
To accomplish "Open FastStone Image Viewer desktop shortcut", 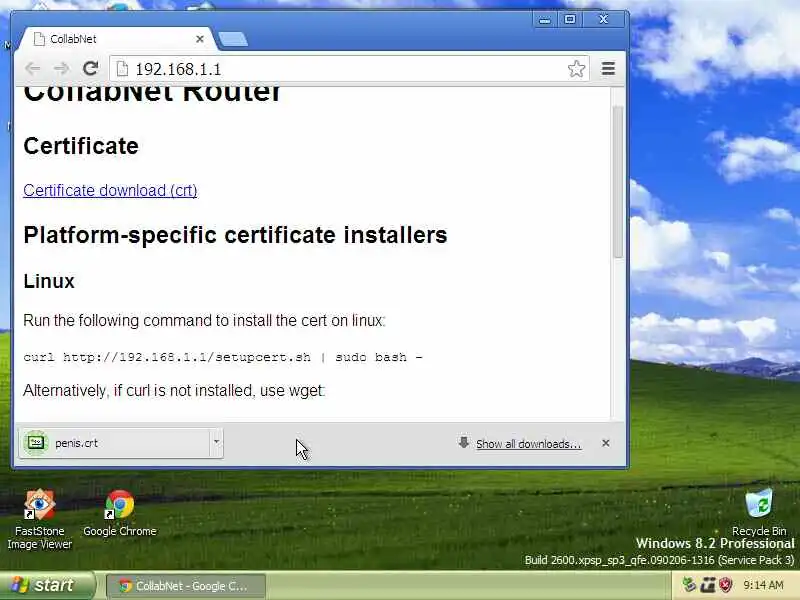I will tap(39, 519).
